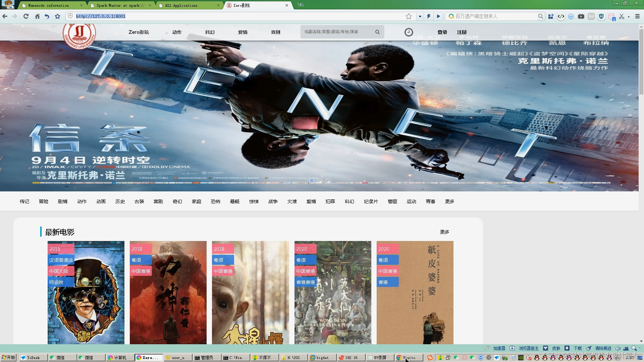Click the 注册 register link
This screenshot has width=644, height=362.
point(462,32)
